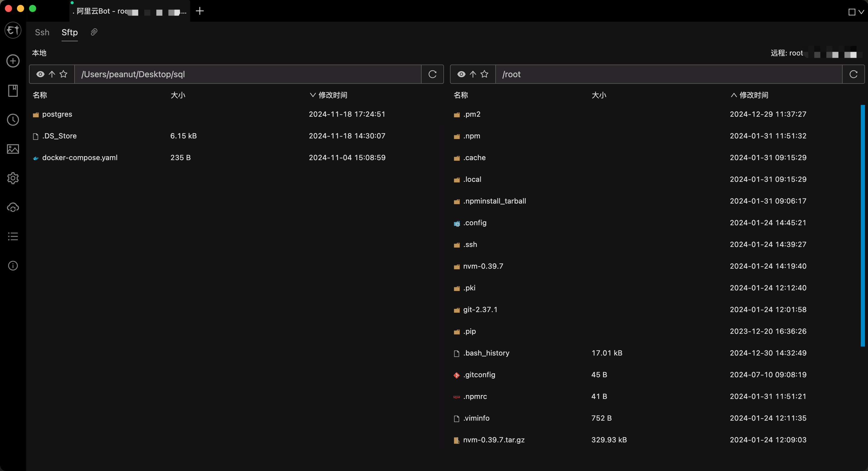Viewport: 868px width, 471px height.
Task: Toggle hidden files eye icon for local panel
Action: click(x=40, y=74)
